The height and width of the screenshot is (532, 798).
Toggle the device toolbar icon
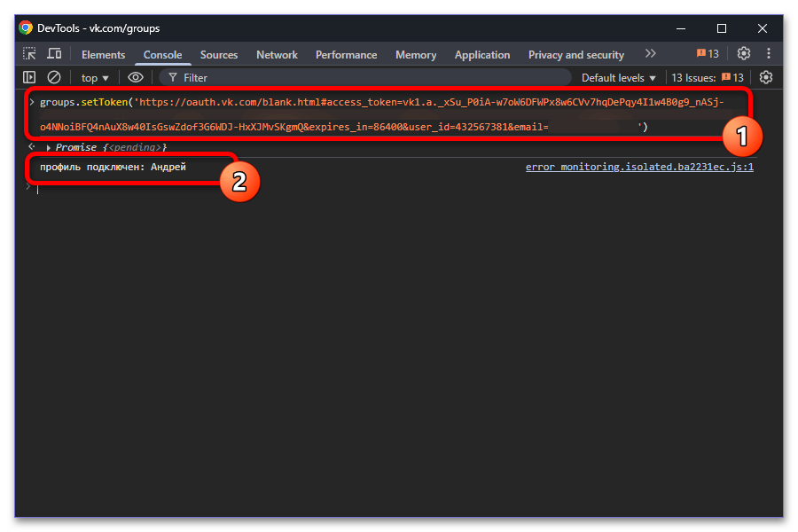pos(54,54)
